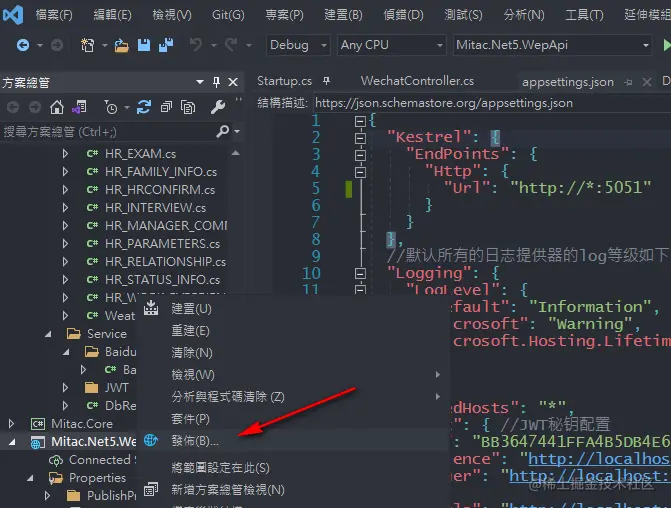
Task: Click the green start debugging arrow
Action: click(666, 45)
